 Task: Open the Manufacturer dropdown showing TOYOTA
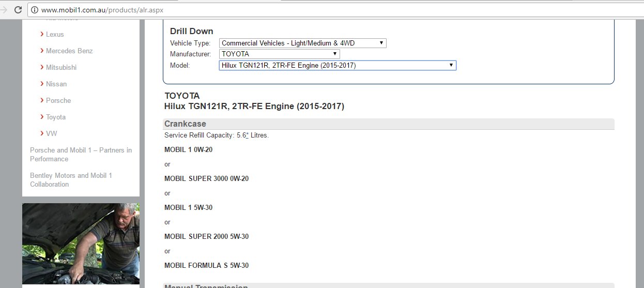point(280,54)
